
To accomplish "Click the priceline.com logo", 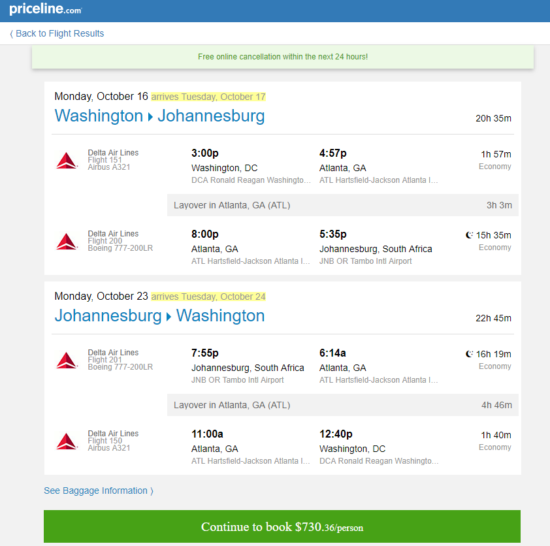I will [x=45, y=9].
